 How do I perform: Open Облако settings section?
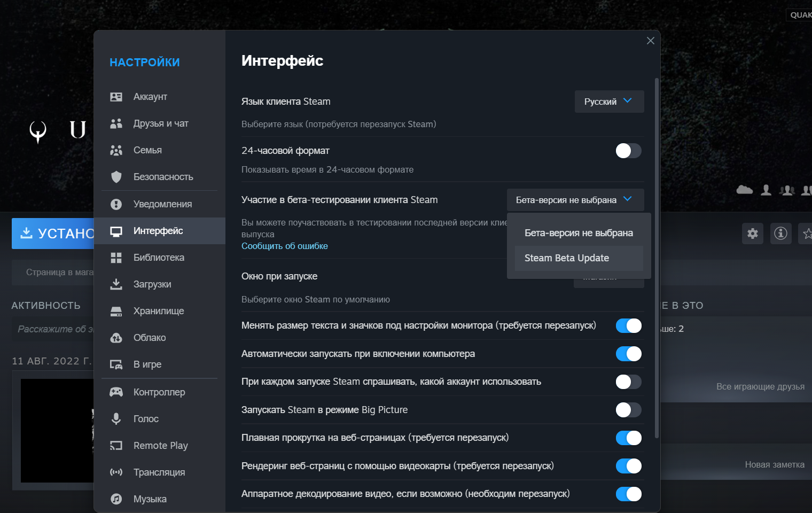pyautogui.click(x=159, y=338)
